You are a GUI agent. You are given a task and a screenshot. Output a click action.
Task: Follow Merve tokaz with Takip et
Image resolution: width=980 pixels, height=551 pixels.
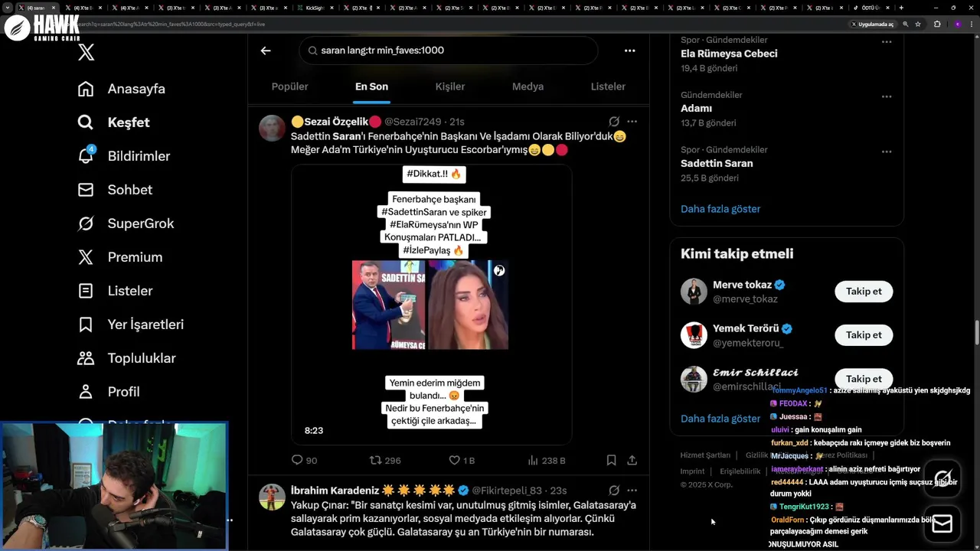pos(864,291)
